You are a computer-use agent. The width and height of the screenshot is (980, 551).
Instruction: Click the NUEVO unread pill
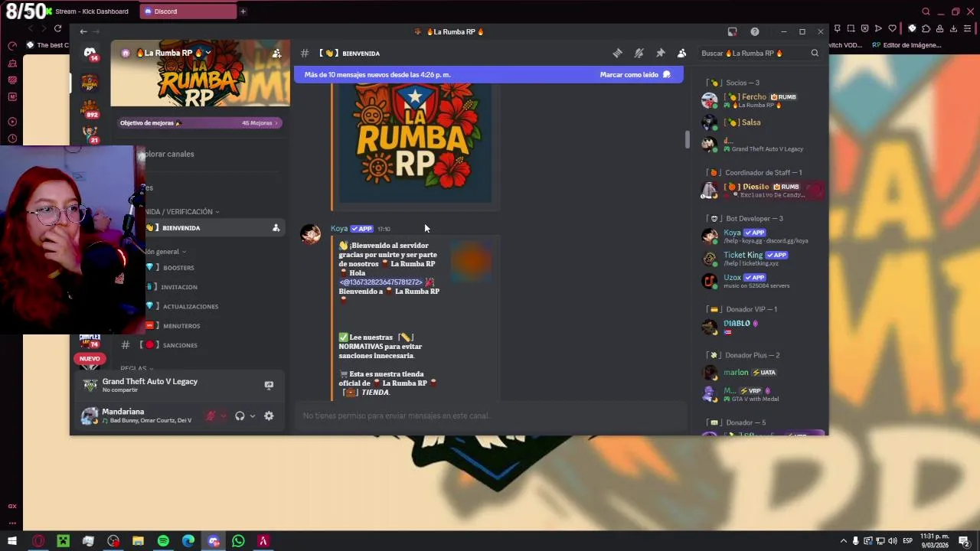point(90,358)
